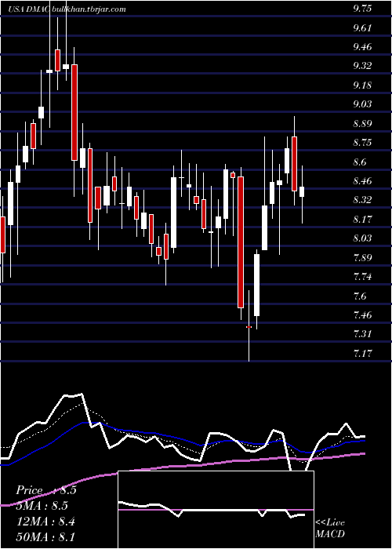Click the 9.61 price axis label
The height and width of the screenshot is (549, 392).
pos(362,28)
